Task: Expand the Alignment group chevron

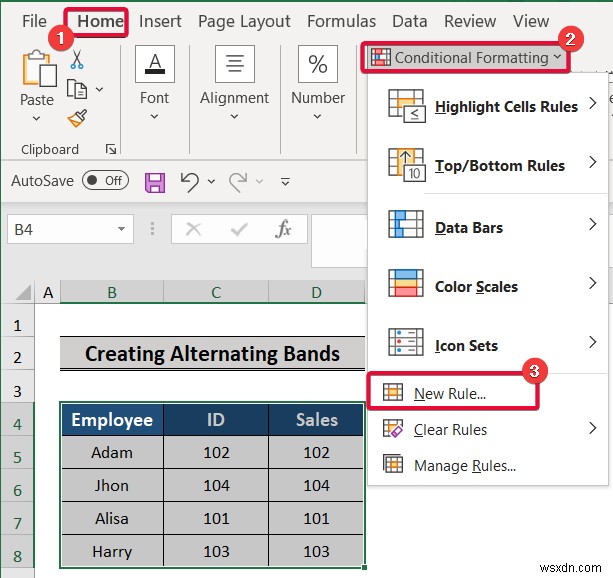Action: [x=234, y=117]
